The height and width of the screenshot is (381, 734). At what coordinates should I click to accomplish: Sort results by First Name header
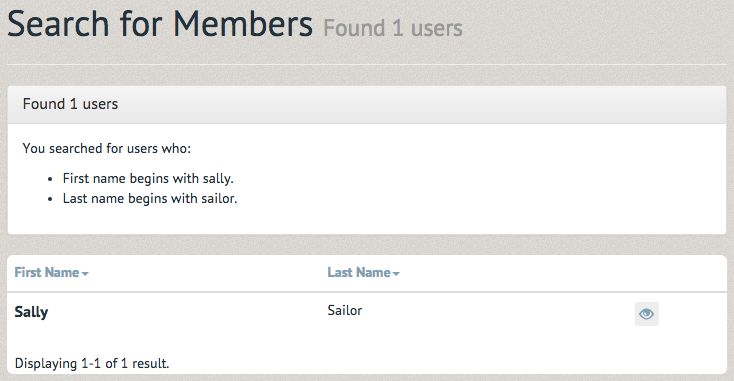[x=47, y=272]
